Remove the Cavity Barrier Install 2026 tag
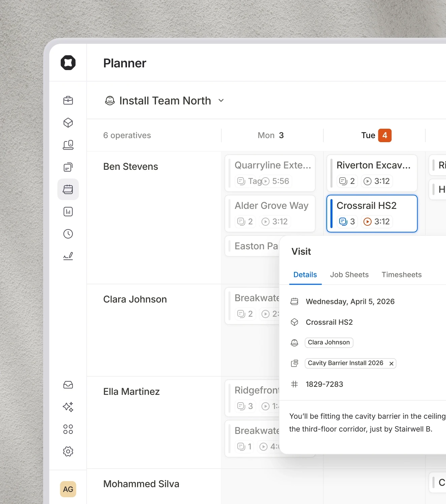446x504 pixels. click(x=391, y=363)
